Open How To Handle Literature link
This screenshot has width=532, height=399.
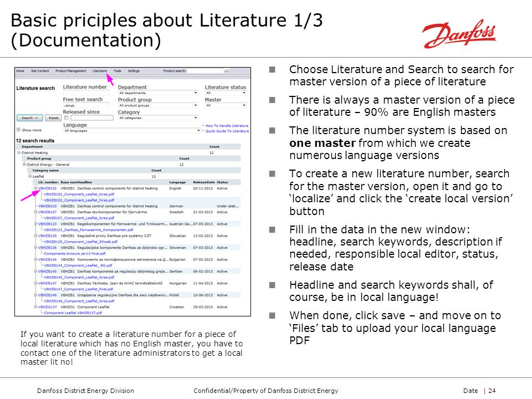click(227, 126)
